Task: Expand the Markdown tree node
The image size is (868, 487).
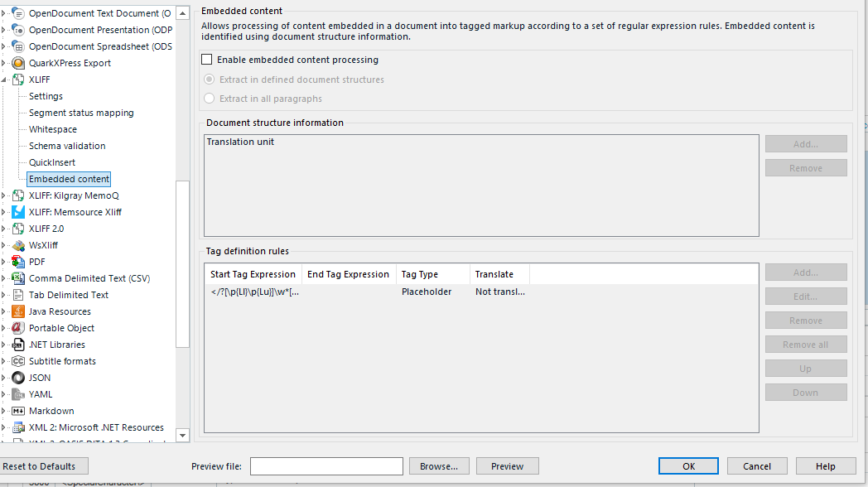Action: 3,411
